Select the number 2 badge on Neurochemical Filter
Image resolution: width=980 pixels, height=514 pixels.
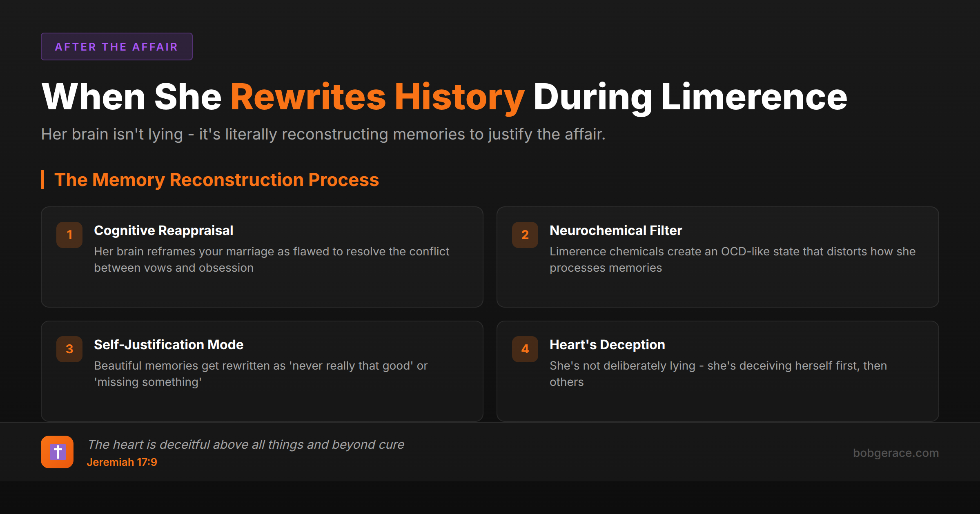(525, 235)
